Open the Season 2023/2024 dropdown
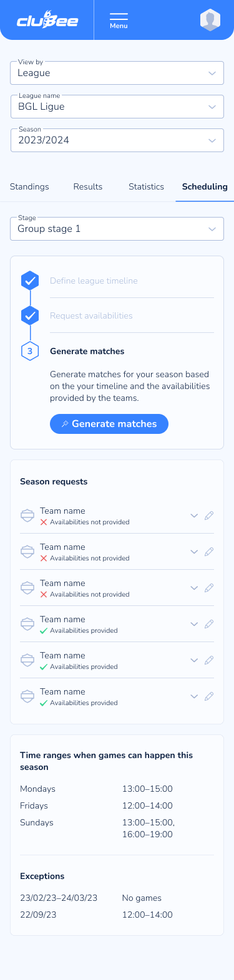The height and width of the screenshot is (980, 234). [117, 140]
